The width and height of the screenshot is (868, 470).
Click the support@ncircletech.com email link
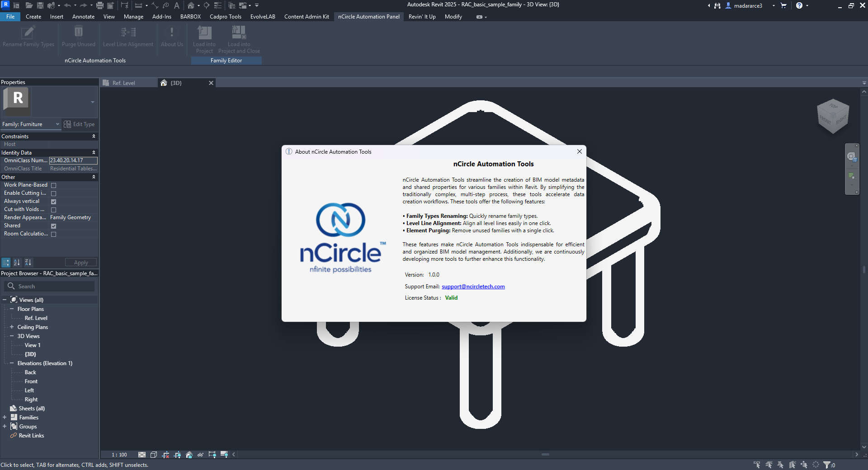473,287
